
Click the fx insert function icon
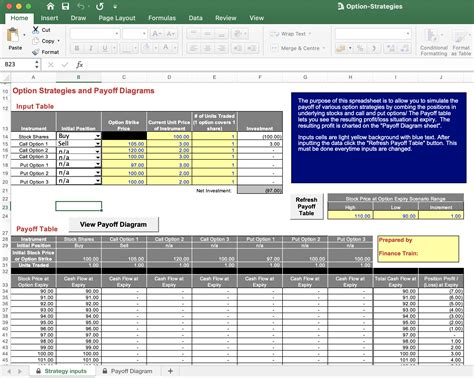(79, 65)
